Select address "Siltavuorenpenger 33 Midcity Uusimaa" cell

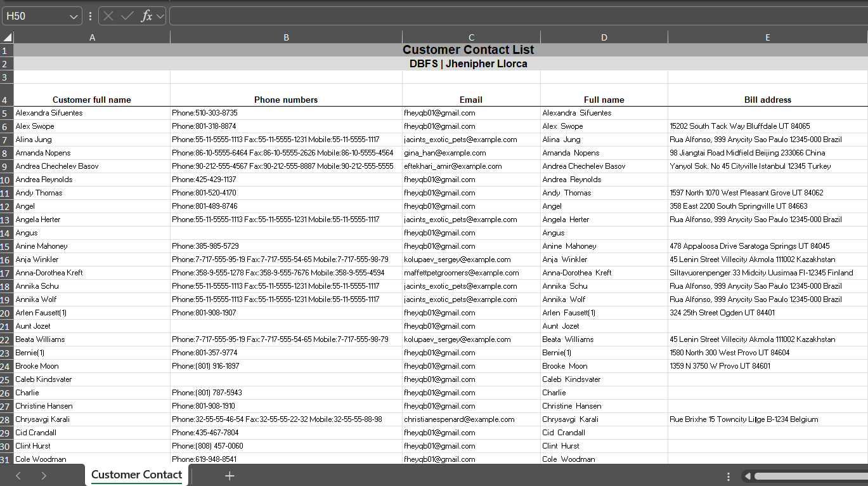click(768, 273)
